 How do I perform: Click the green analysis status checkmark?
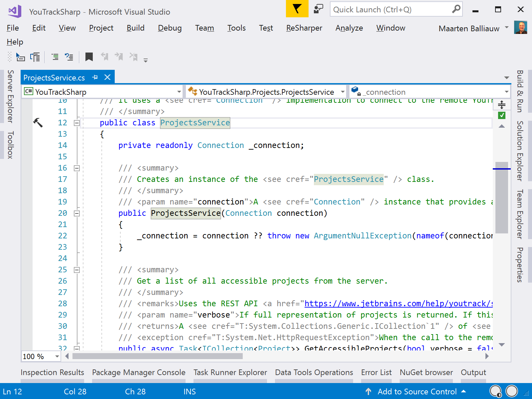point(502,115)
